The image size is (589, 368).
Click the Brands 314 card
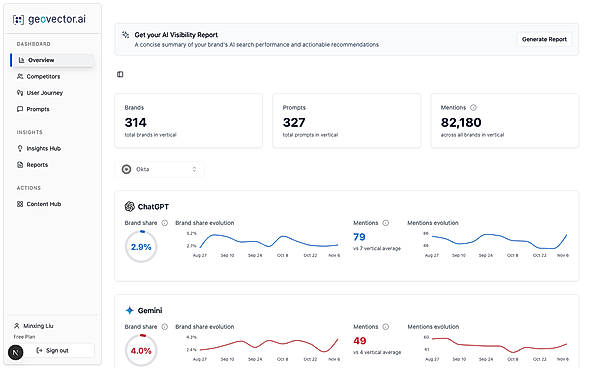(x=189, y=121)
